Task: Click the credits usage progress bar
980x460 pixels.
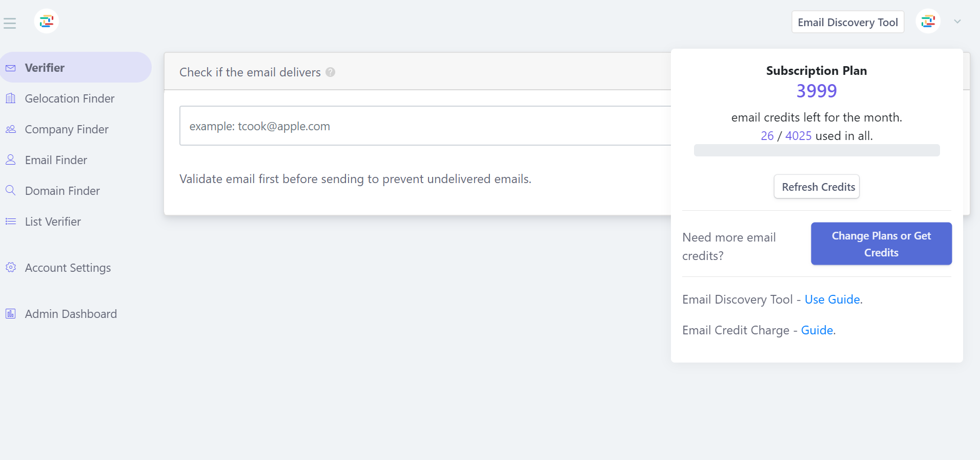Action: tap(816, 150)
